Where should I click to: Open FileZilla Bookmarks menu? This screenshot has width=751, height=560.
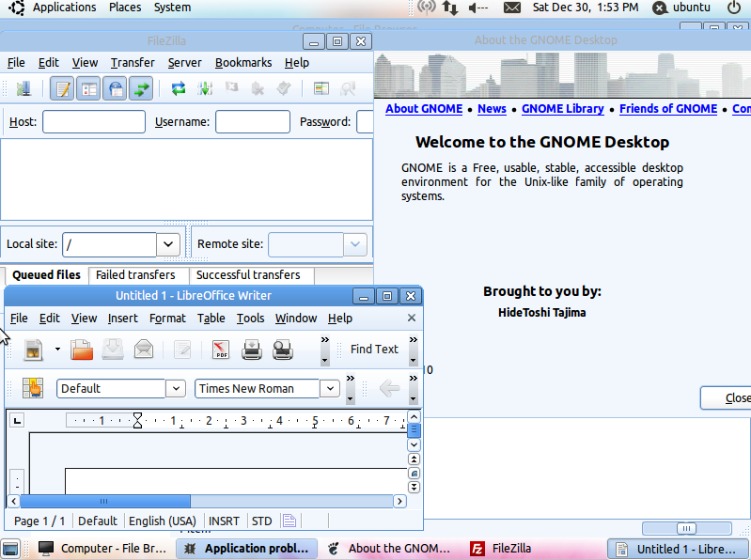coord(243,63)
